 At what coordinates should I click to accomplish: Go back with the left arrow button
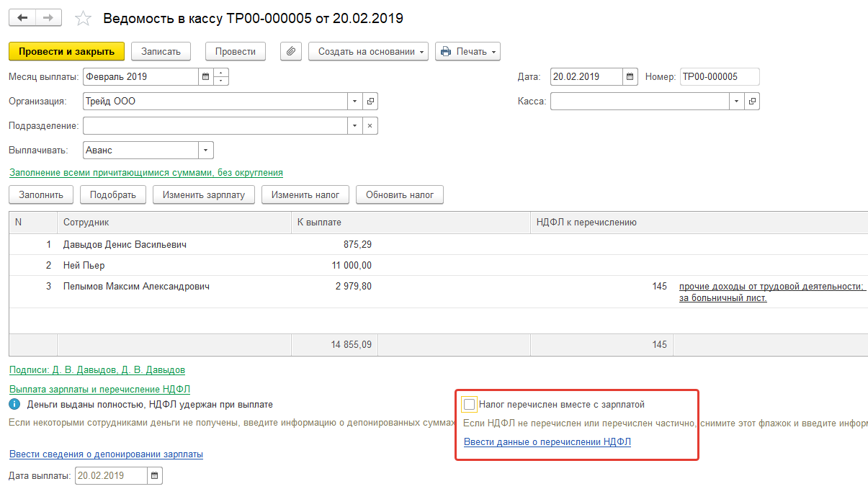click(22, 17)
